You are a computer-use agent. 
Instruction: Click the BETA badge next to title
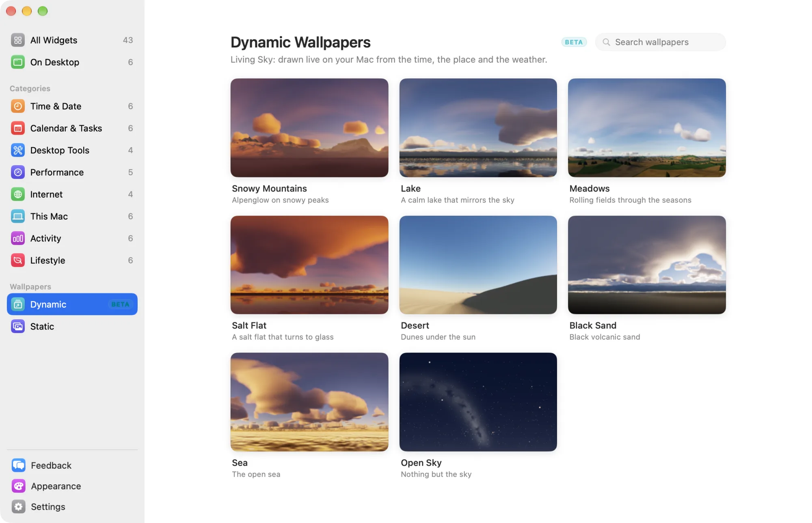pyautogui.click(x=574, y=42)
